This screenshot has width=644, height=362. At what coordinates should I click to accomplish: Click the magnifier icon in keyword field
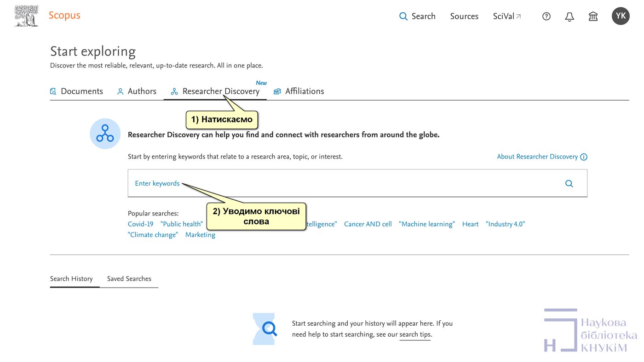(x=569, y=184)
